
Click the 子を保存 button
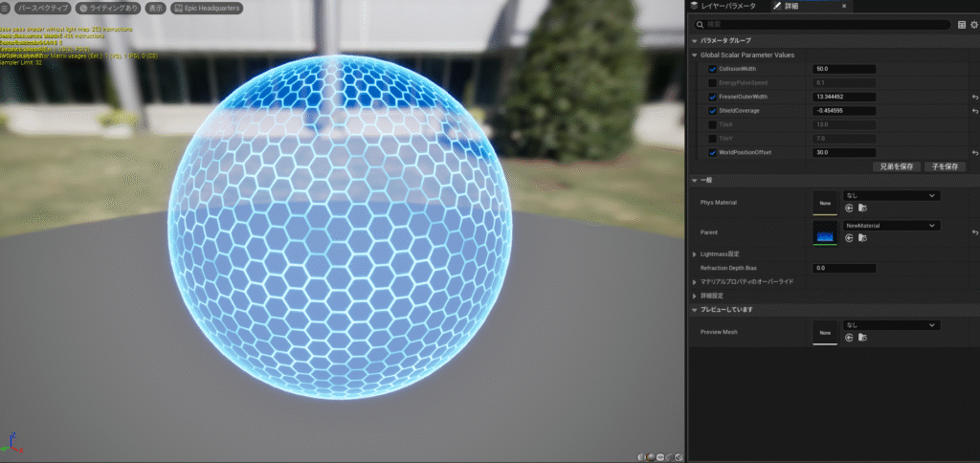click(945, 166)
